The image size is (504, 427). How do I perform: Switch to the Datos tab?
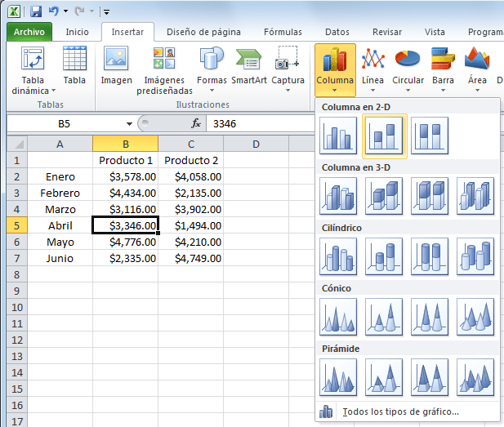(x=337, y=32)
